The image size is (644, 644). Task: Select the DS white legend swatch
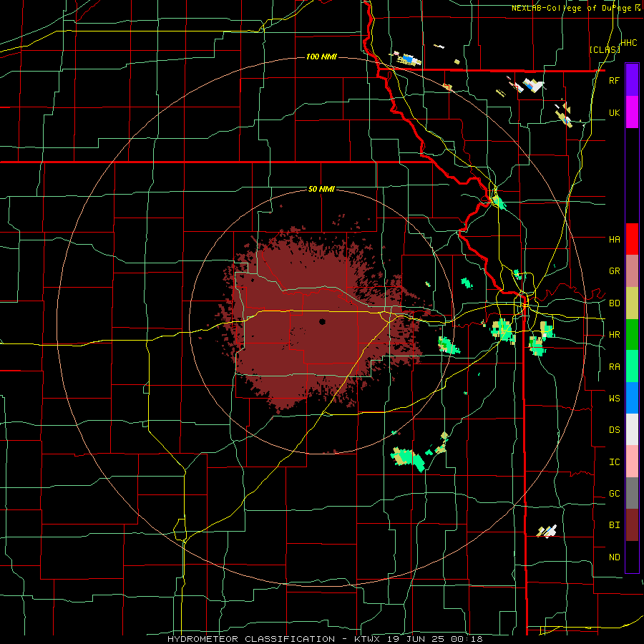pos(632,429)
